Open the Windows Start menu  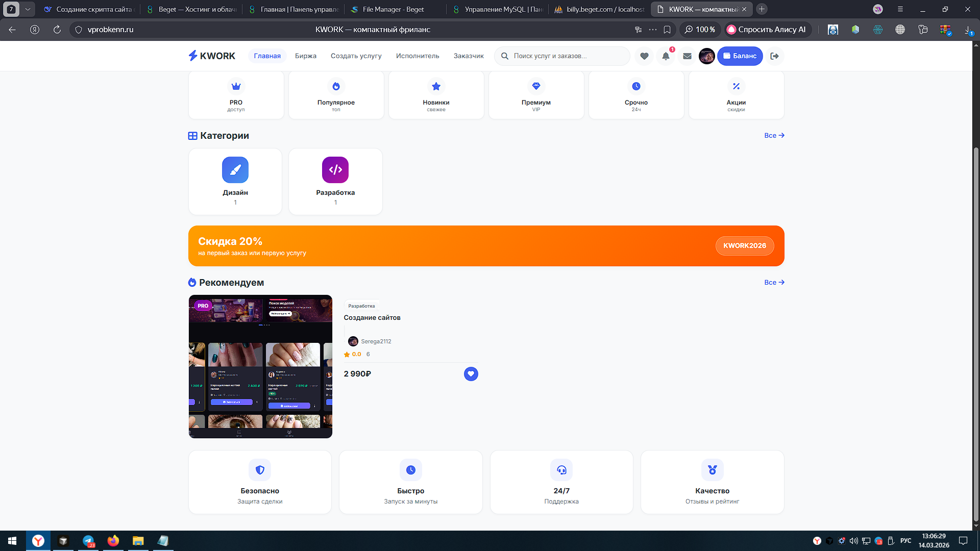click(12, 541)
